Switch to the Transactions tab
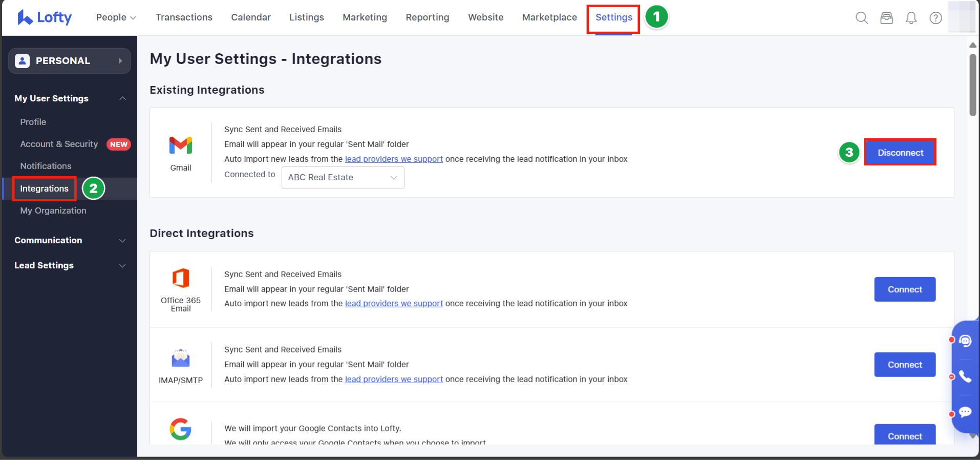 pos(184,17)
